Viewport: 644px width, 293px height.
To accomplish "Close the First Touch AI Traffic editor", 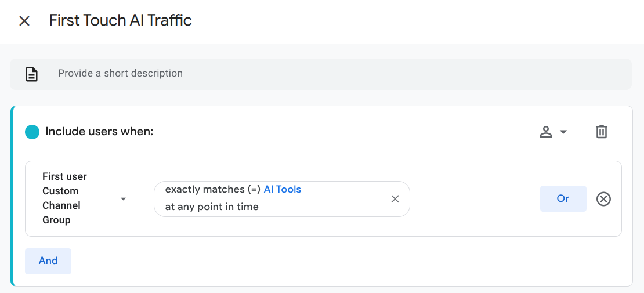I will (24, 21).
